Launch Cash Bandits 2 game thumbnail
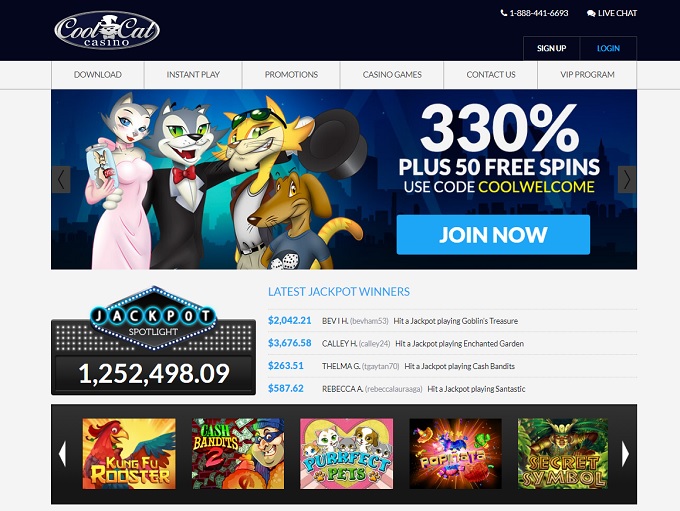680x511 pixels. click(238, 454)
